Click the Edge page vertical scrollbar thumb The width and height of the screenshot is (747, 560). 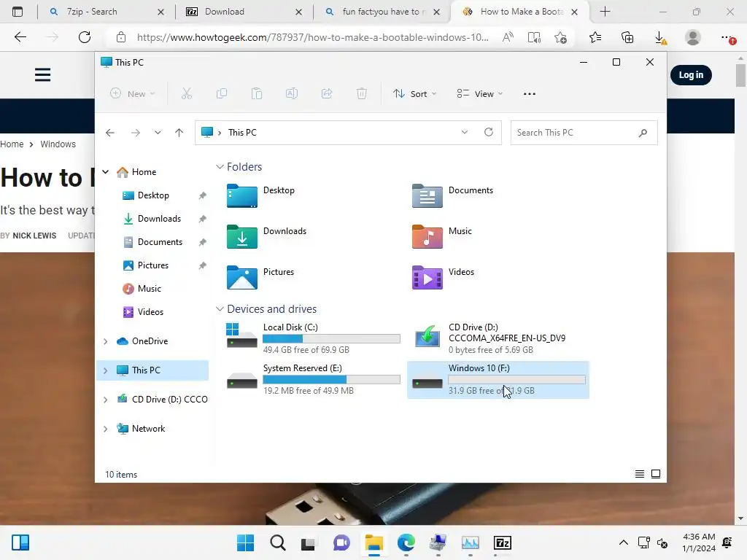[740, 75]
